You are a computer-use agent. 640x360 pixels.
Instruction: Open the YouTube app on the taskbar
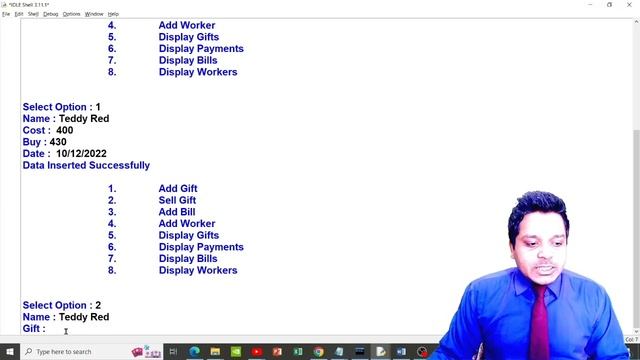(257, 351)
